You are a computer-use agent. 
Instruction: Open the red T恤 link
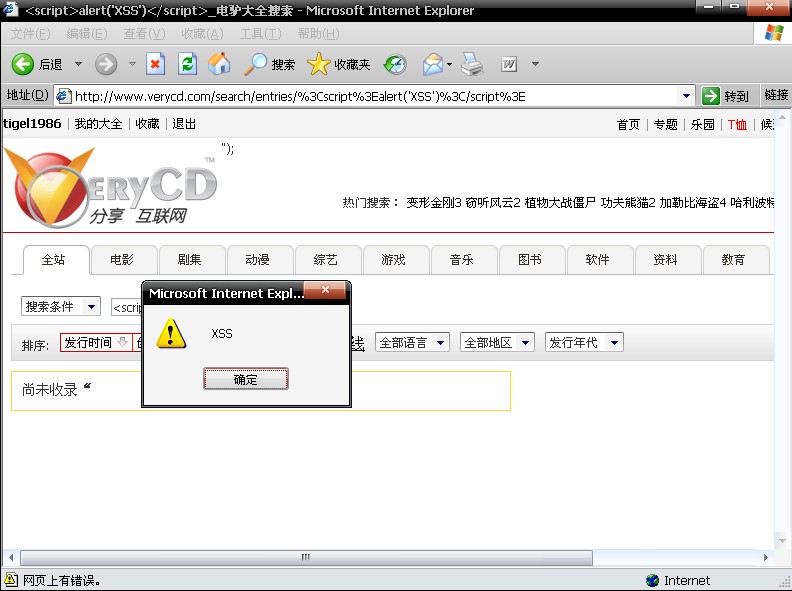737,124
